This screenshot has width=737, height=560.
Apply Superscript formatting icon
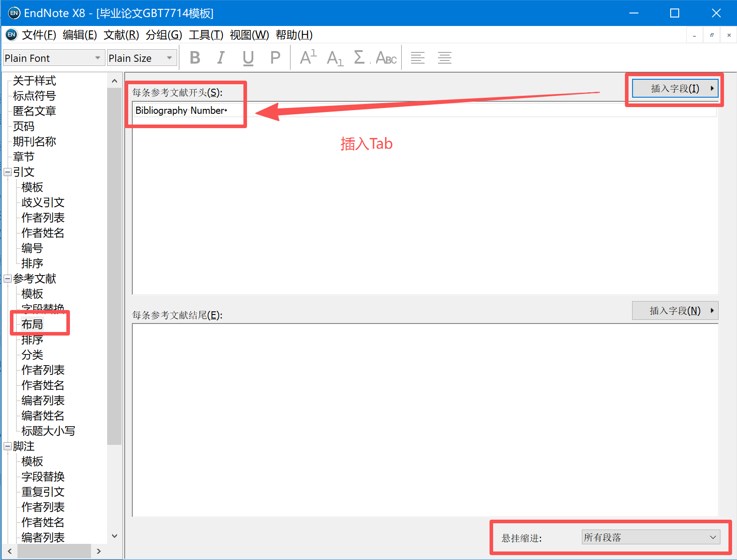click(308, 58)
